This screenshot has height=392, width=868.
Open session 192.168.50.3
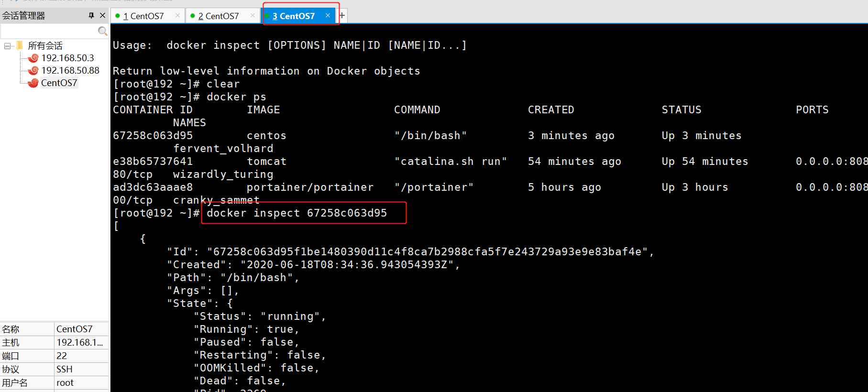(67, 58)
